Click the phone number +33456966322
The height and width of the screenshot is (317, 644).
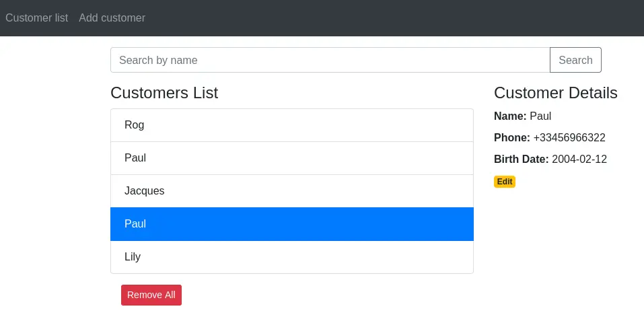(x=569, y=138)
